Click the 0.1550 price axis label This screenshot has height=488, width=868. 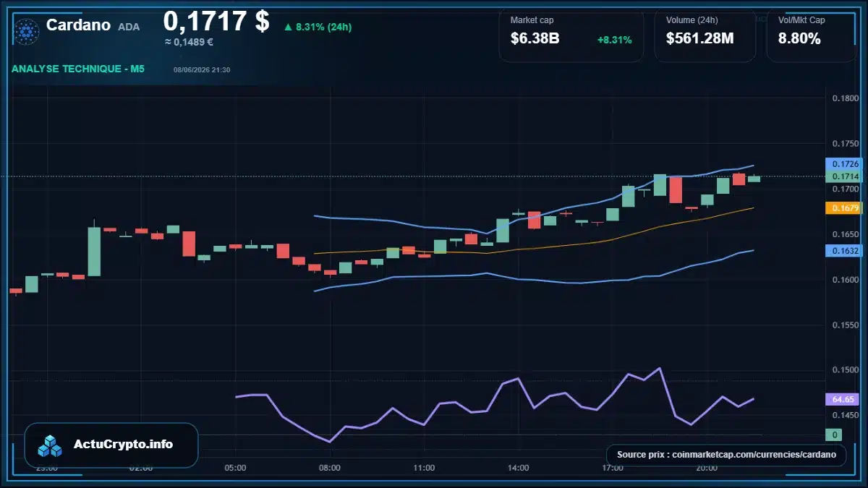point(846,325)
